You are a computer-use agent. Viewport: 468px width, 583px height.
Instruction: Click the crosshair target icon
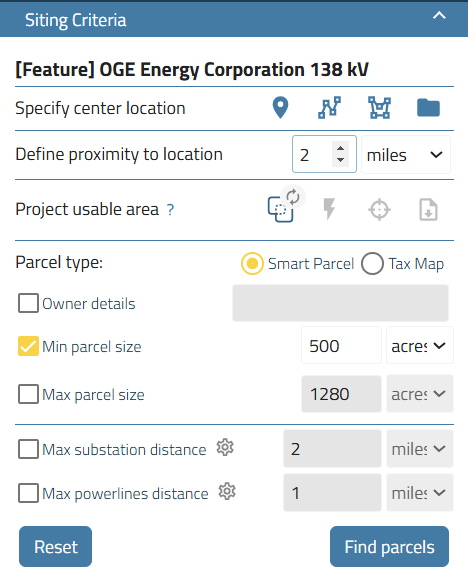click(379, 210)
